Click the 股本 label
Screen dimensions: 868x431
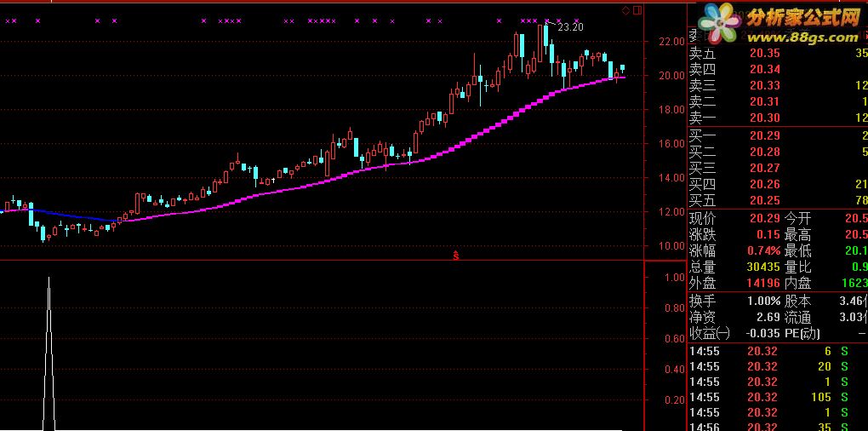797,302
